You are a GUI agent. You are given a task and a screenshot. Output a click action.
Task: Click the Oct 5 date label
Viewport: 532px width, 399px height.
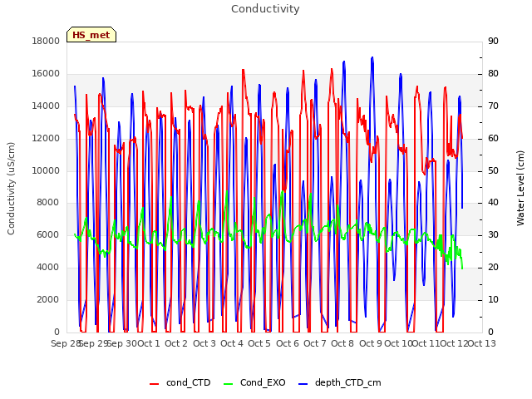click(x=259, y=343)
